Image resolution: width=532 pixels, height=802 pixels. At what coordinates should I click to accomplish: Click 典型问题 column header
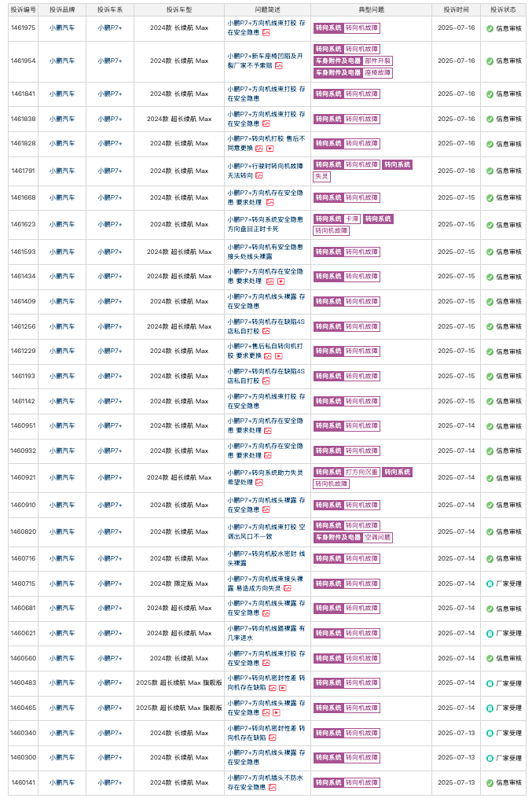[371, 9]
